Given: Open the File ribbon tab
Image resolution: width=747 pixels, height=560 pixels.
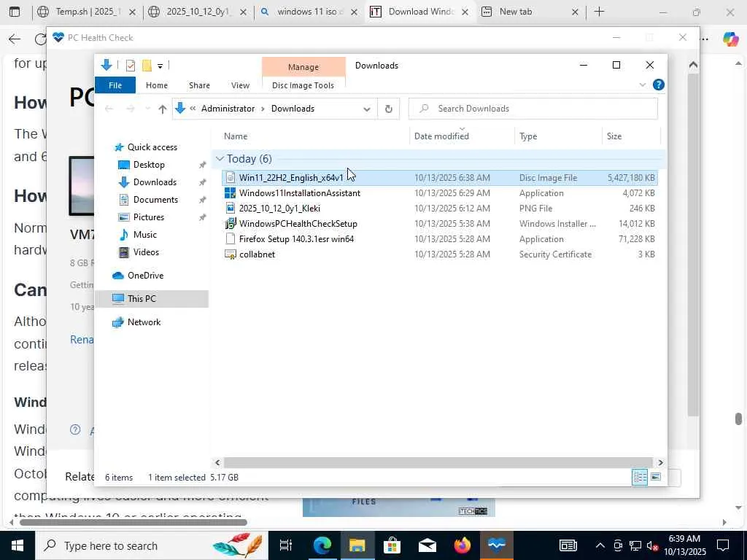Looking at the screenshot, I should [115, 85].
